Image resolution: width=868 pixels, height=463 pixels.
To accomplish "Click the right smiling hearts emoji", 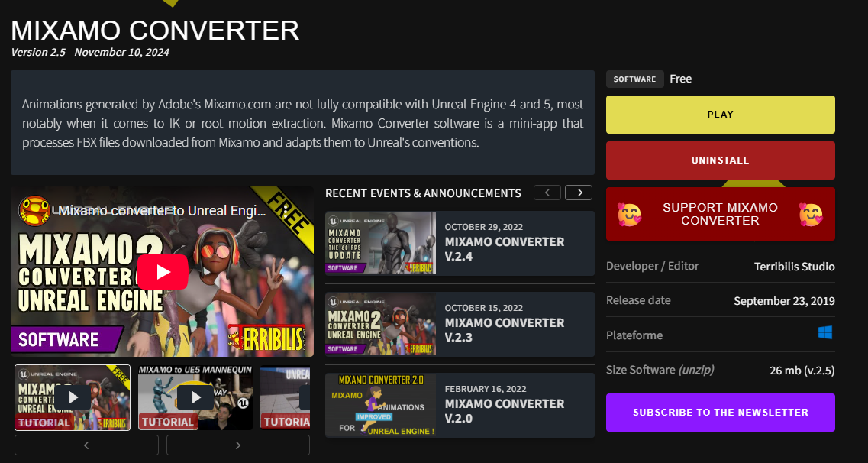I will [x=811, y=215].
